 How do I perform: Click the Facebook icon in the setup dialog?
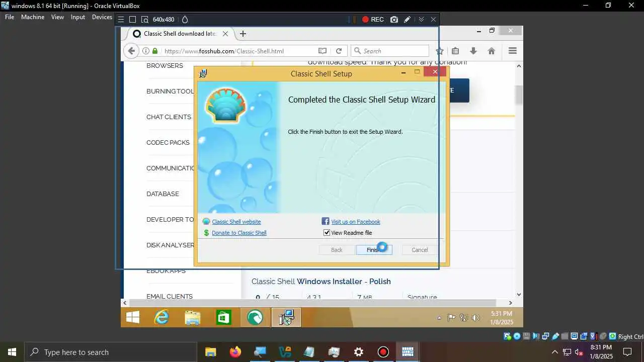(x=326, y=221)
